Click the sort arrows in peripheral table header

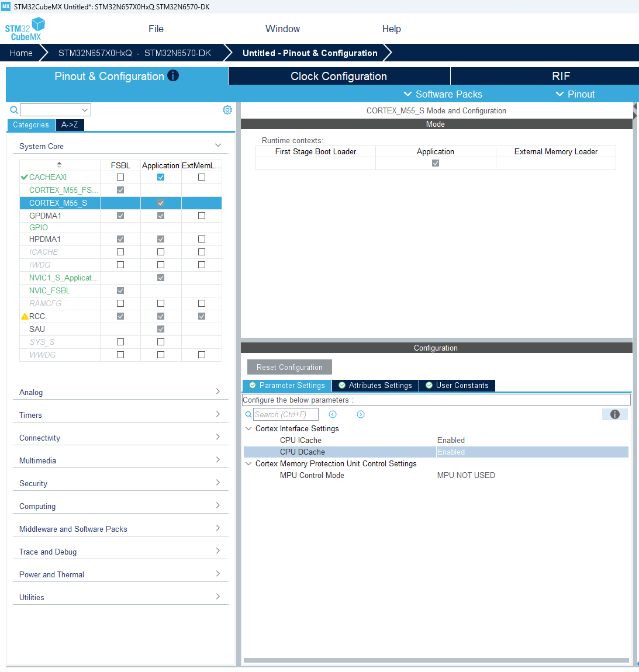pyautogui.click(x=59, y=165)
